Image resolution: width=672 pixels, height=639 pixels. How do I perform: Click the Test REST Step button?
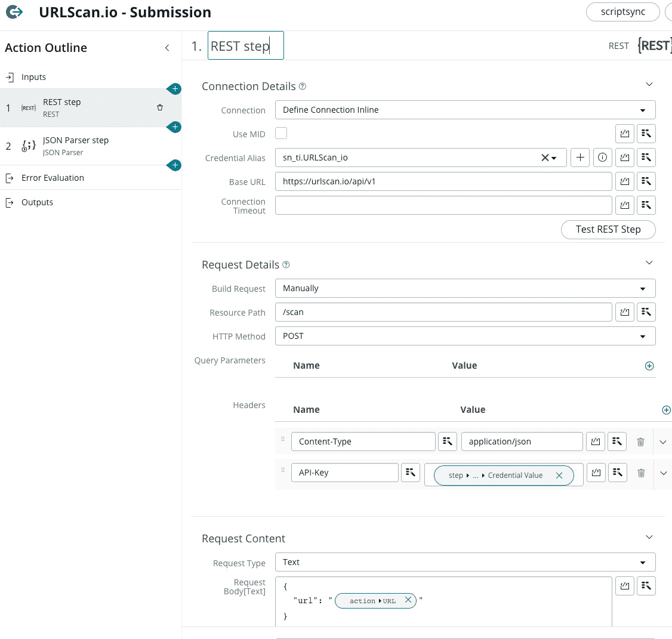tap(608, 229)
